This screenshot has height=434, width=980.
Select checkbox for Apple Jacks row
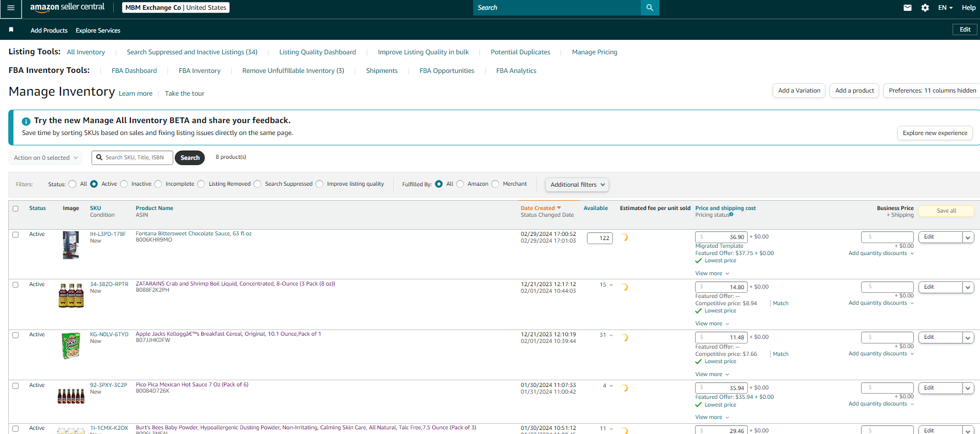16,335
